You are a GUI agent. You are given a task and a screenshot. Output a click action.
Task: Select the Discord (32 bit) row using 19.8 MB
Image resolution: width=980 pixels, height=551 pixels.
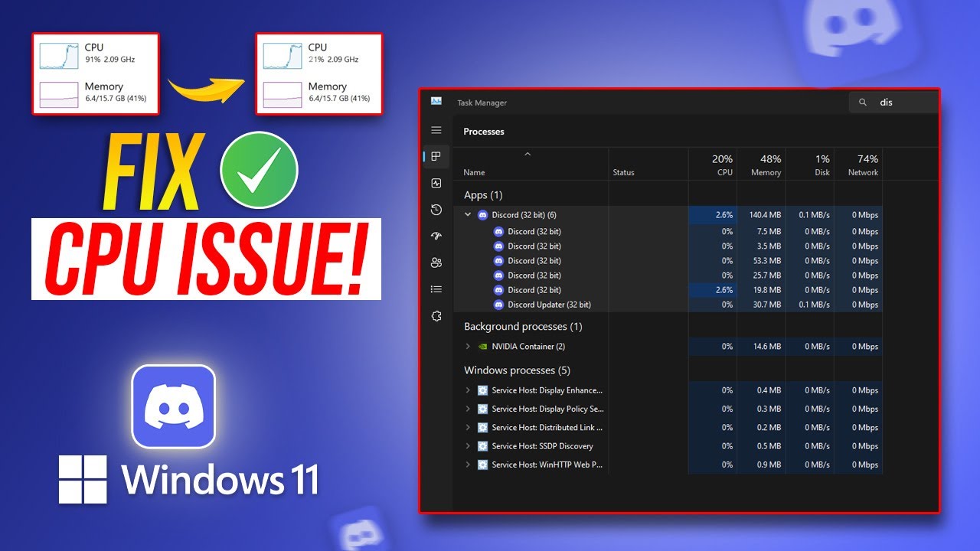point(668,290)
